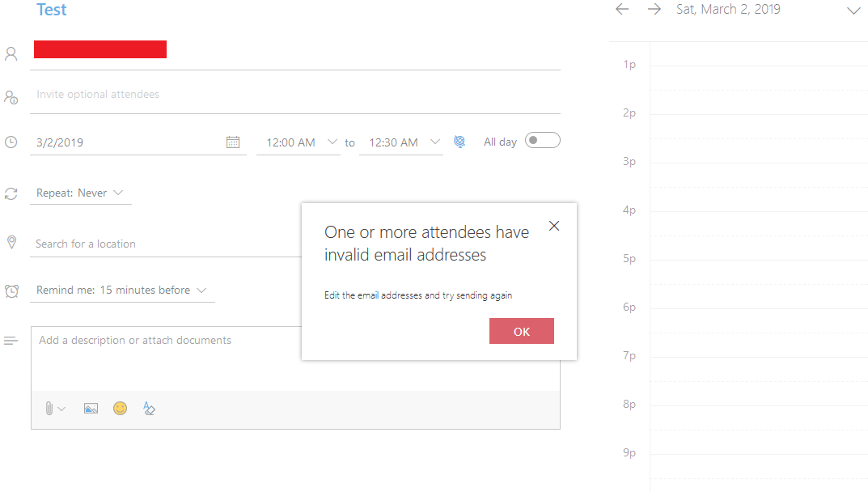The image size is (868, 492).
Task: Go to next day arrow
Action: (x=654, y=9)
